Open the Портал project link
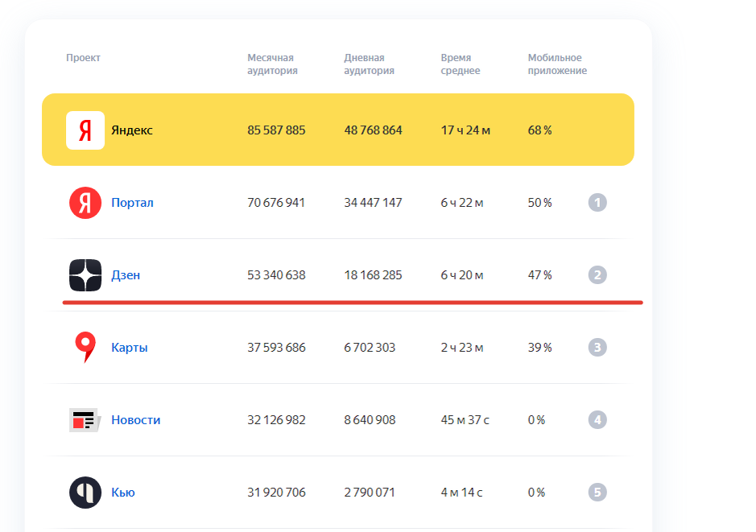 [132, 203]
